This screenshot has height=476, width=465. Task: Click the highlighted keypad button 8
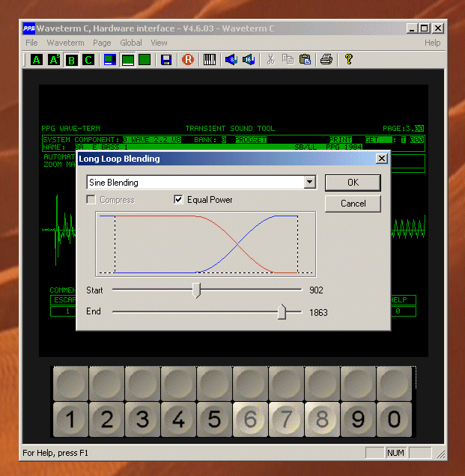[x=322, y=419]
